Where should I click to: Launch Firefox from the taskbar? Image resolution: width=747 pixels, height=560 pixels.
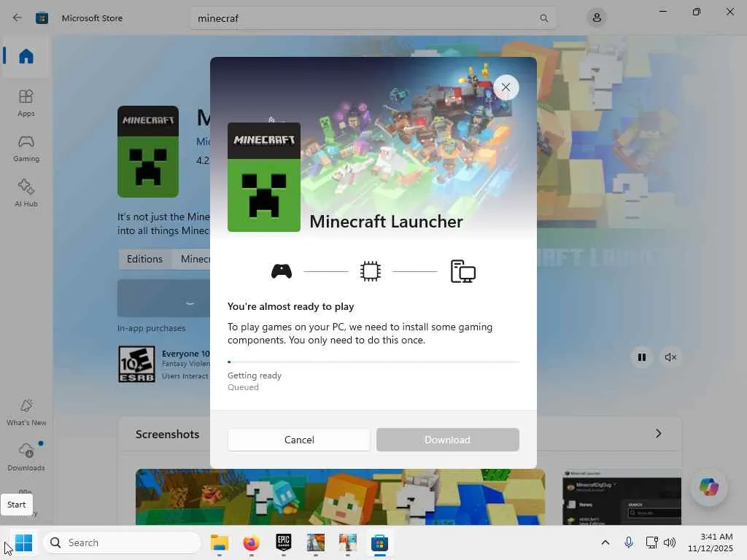pyautogui.click(x=252, y=542)
